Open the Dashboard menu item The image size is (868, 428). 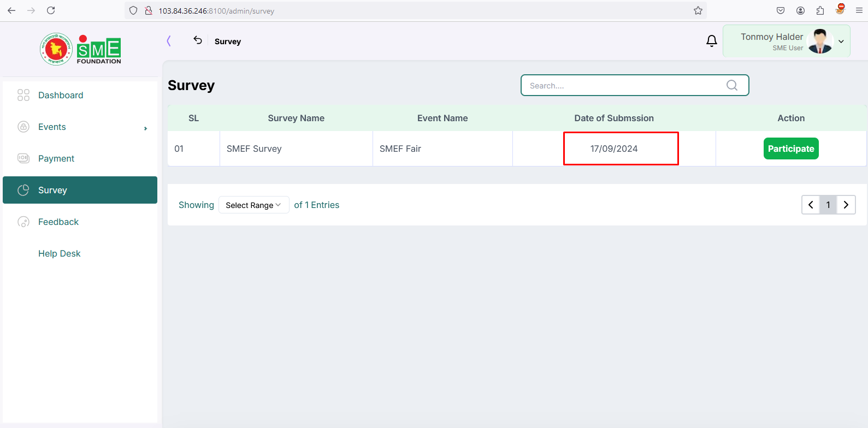[x=80, y=95]
